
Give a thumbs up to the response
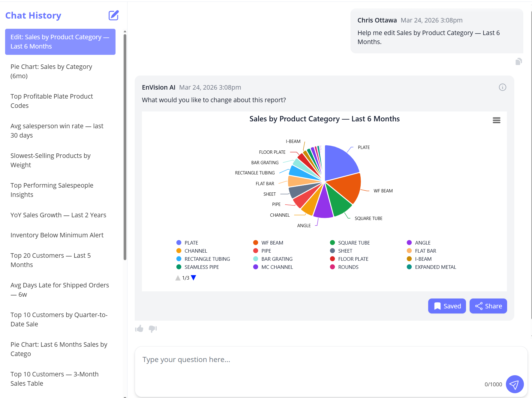(139, 329)
